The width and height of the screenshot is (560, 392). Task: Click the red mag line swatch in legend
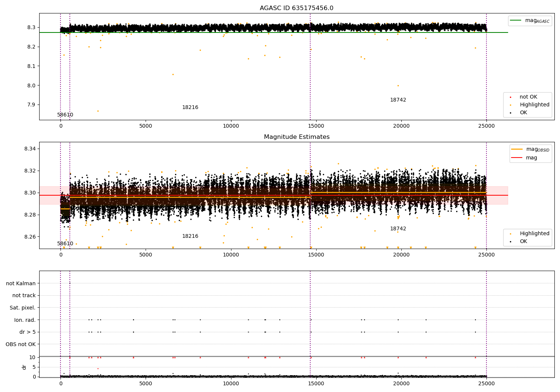tap(517, 158)
